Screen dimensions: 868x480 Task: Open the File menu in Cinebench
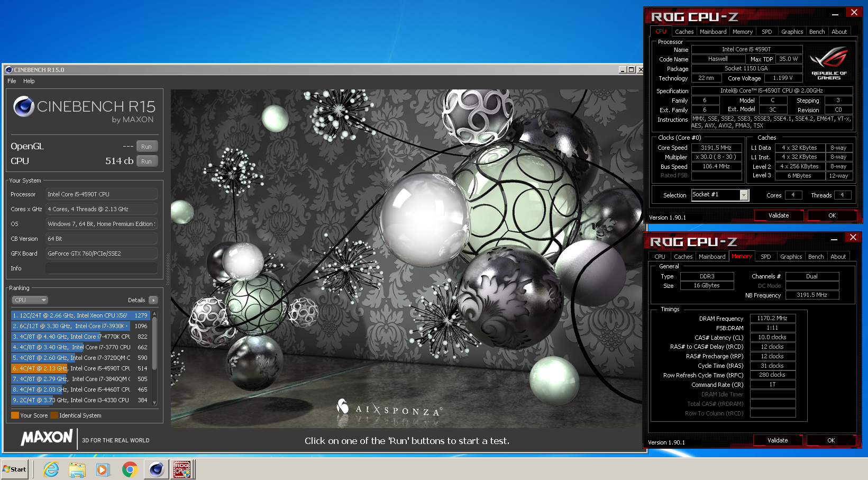12,81
